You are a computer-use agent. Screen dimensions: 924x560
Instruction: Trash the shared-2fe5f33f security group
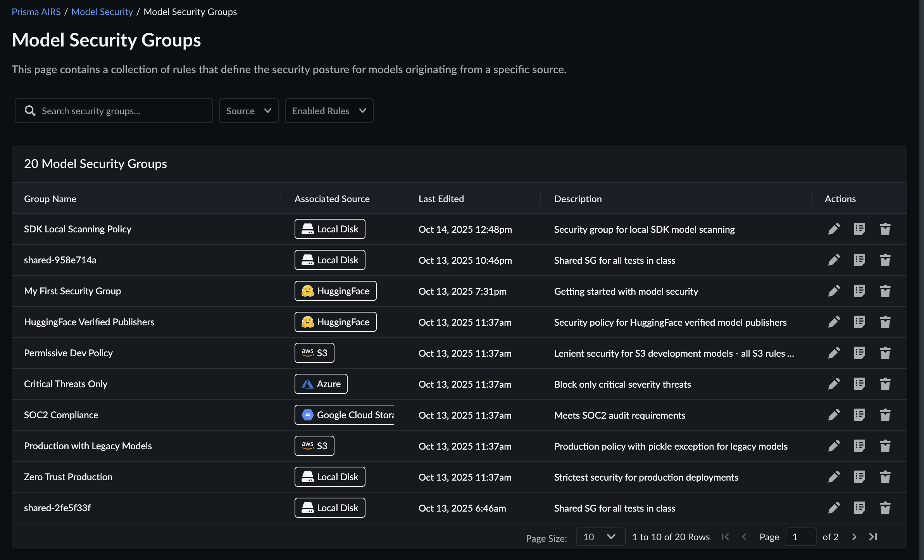click(x=885, y=508)
